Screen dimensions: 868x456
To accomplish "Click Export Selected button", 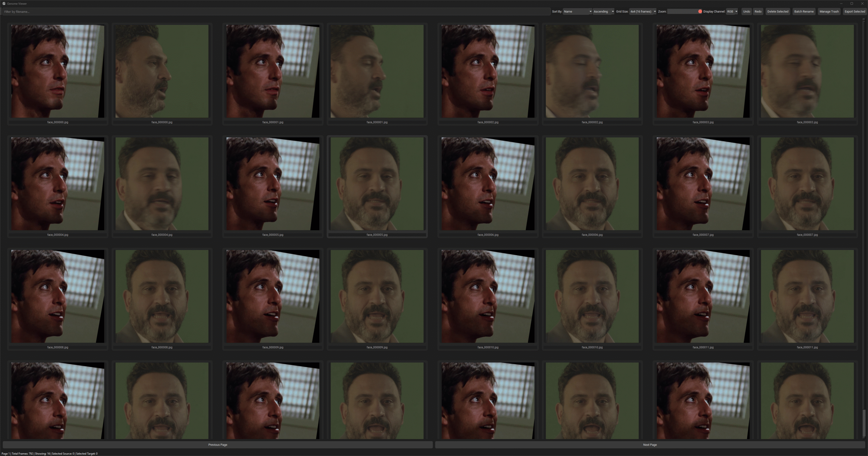I will (855, 12).
